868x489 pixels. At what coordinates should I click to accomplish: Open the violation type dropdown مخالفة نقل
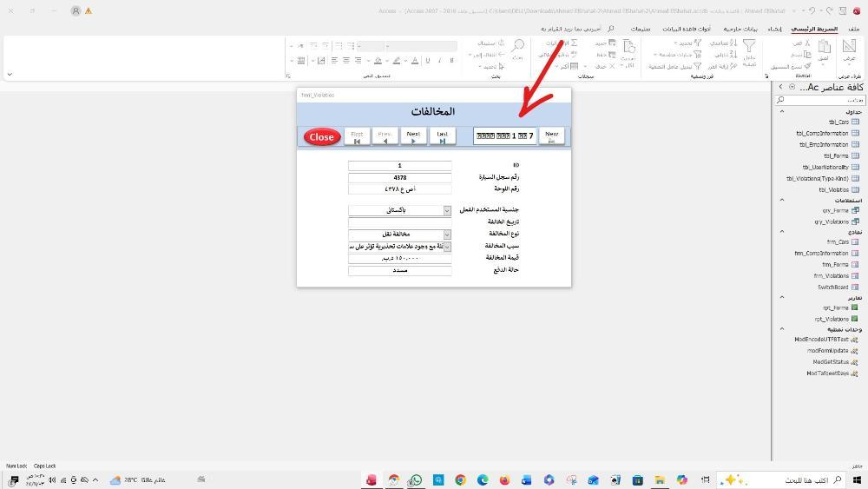(x=447, y=235)
